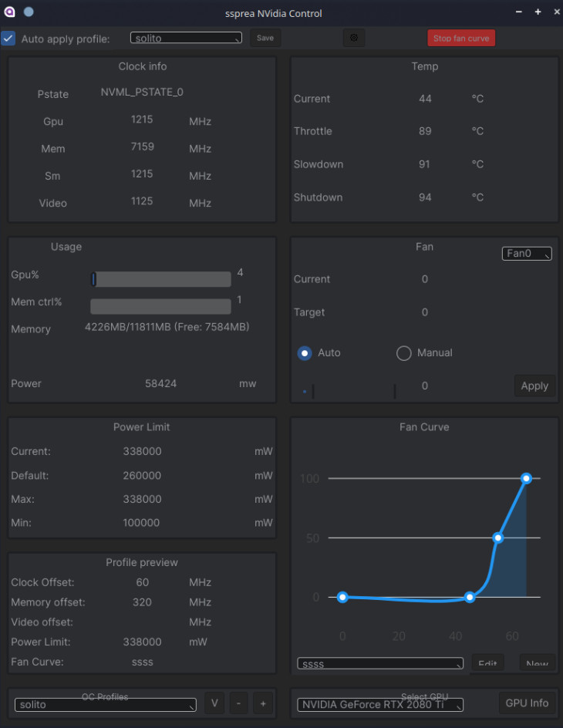Viewport: 563px width, 728px height.
Task: Click the Fan Curve preview value ssss
Action: (x=142, y=662)
